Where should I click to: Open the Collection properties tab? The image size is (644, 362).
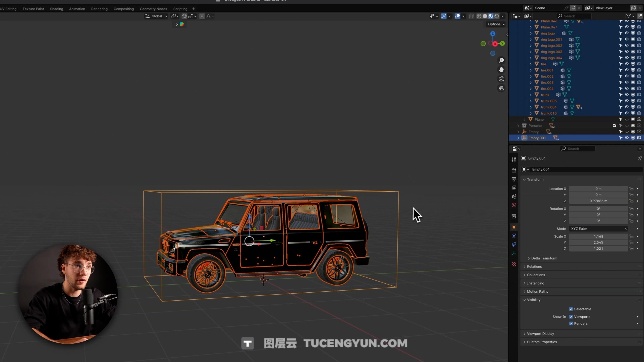tap(514, 216)
